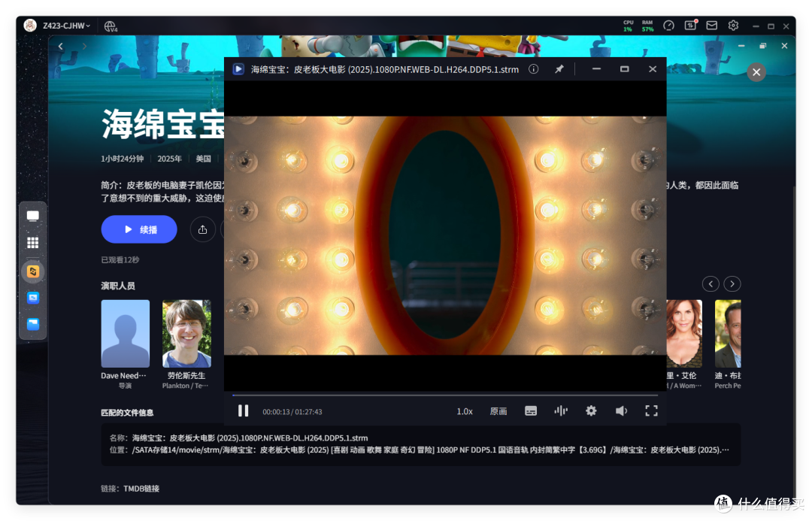Pause the video playback
The height and width of the screenshot is (521, 812).
tap(243, 411)
